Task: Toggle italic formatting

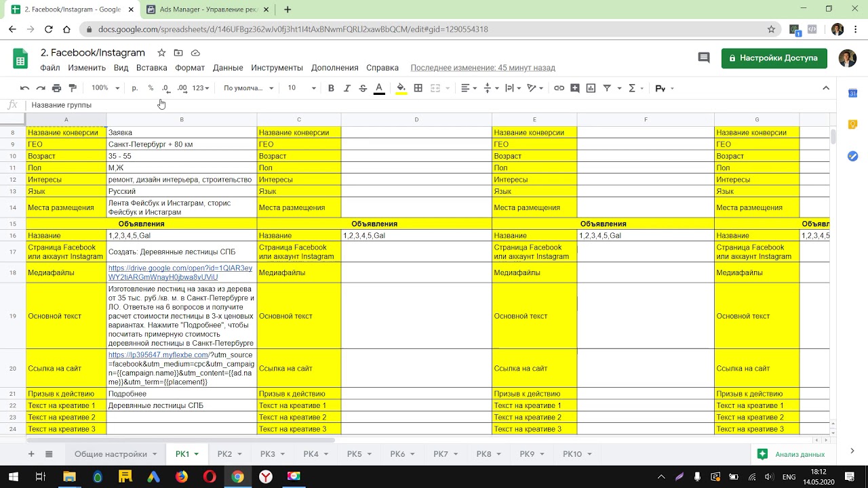Action: pos(347,88)
